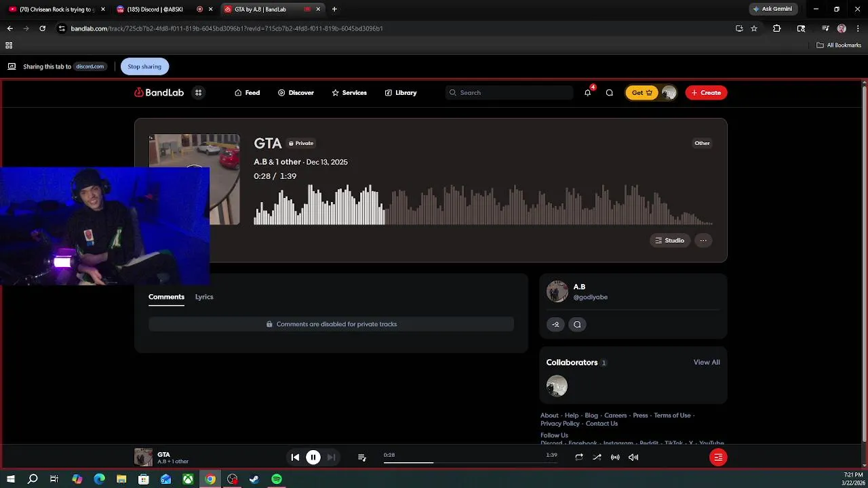Open GTA track thumbnail in player bar
Image resolution: width=868 pixels, height=488 pixels.
point(143,457)
